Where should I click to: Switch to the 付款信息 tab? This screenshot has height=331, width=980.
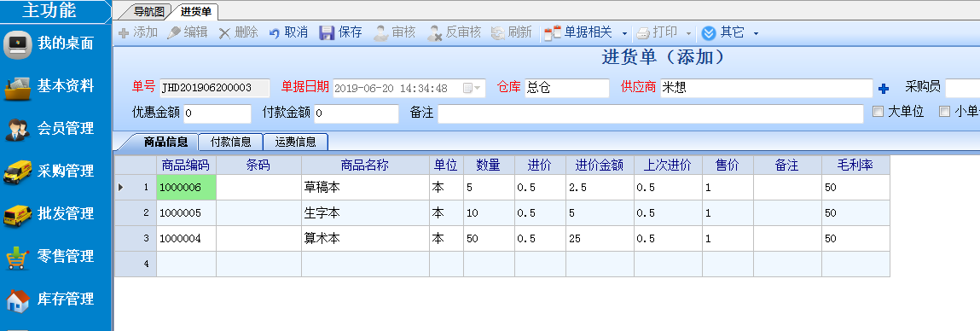pyautogui.click(x=230, y=142)
